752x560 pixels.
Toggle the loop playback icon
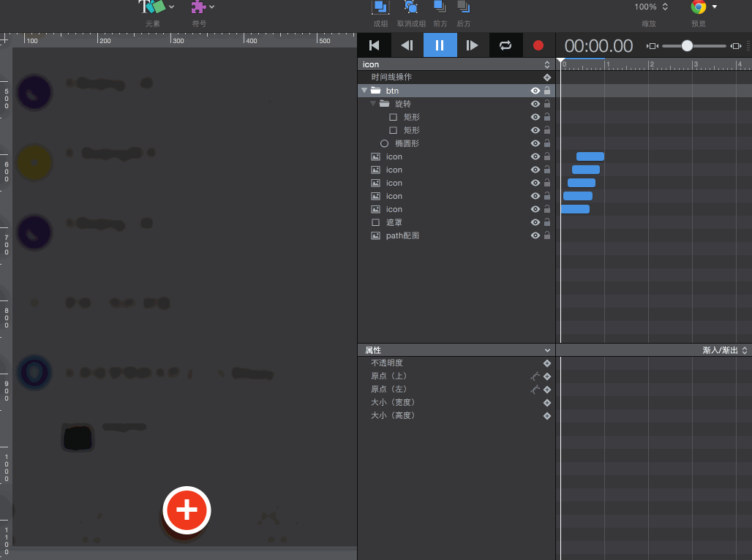click(505, 45)
